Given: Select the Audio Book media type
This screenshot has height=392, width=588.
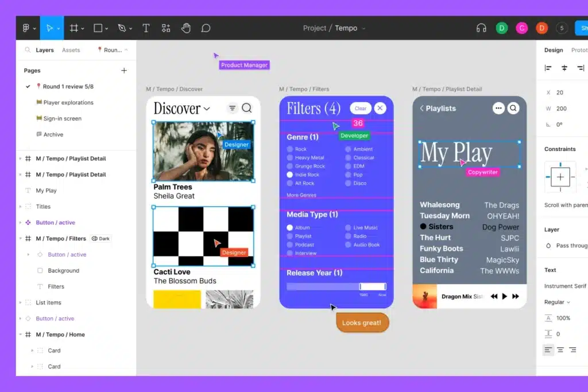Looking at the screenshot, I should click(x=362, y=244).
